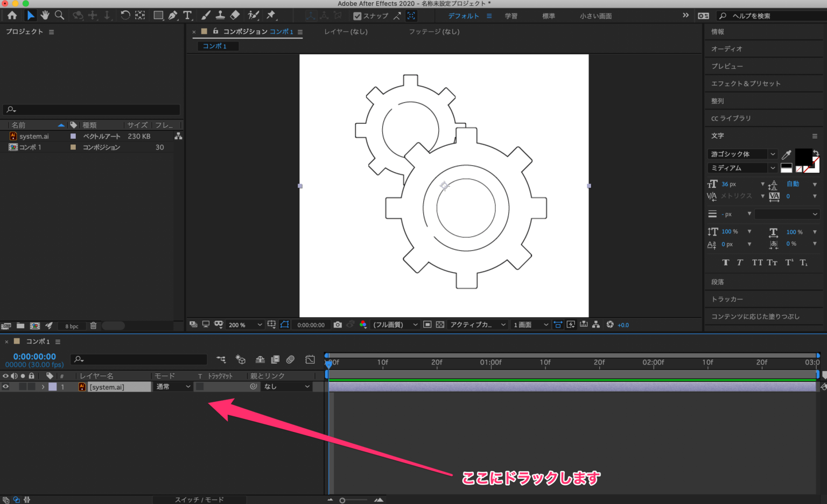This screenshot has height=504, width=827.
Task: Hide the system.ai layer with the eye toggle
Action: point(5,386)
